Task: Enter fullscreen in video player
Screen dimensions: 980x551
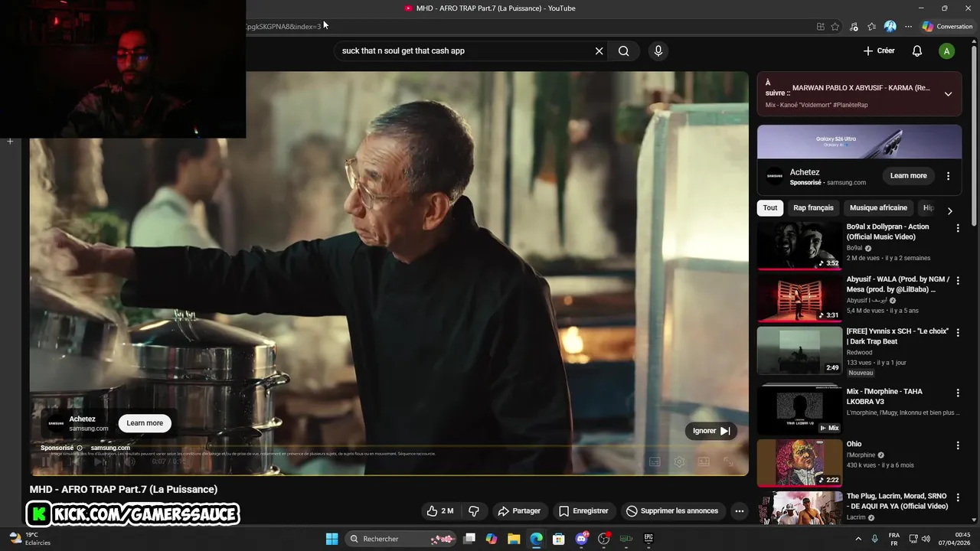Action: 728,461
